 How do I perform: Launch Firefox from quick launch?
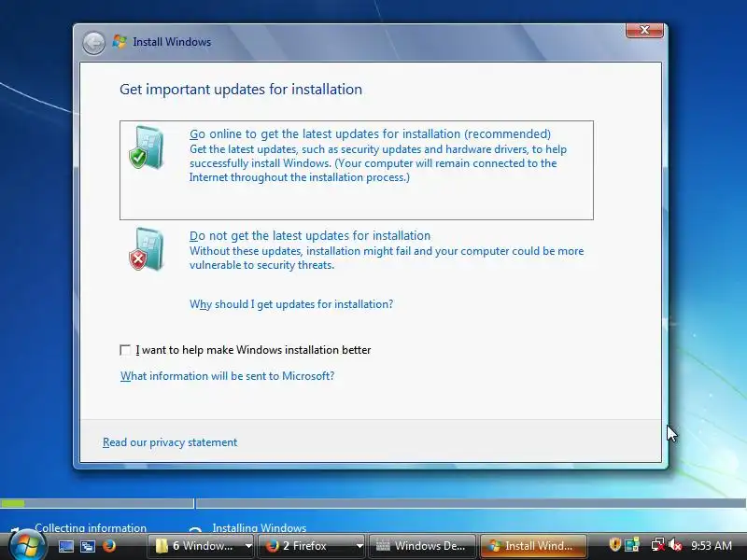[x=109, y=546]
